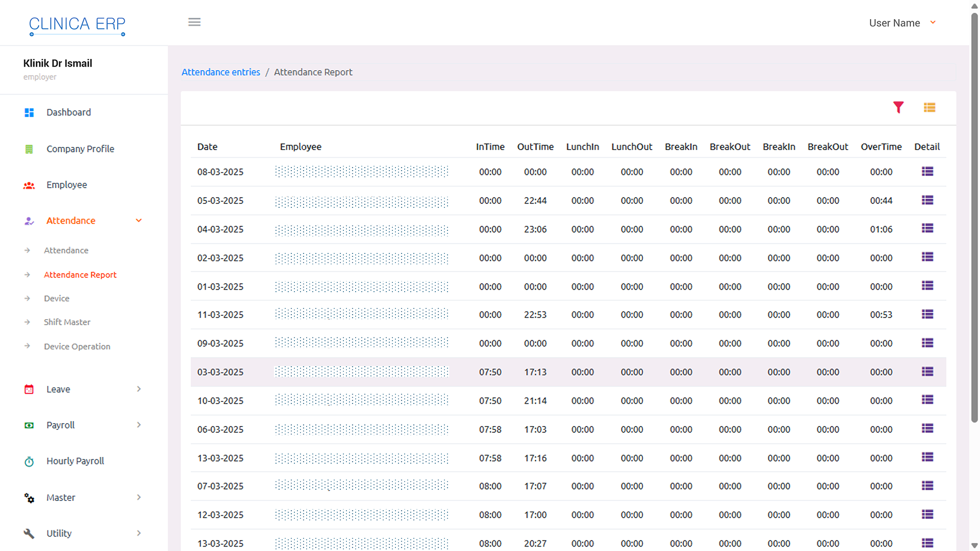Click the orange list view icon
This screenshot has width=980, height=551.
[930, 107]
